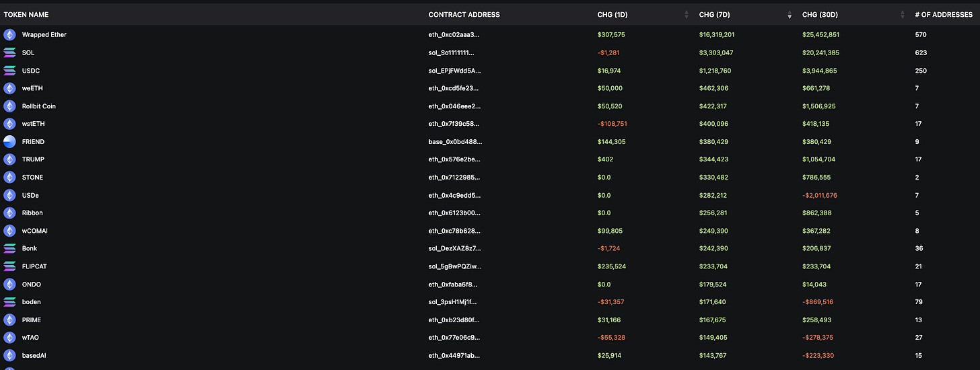Select contract address eth_0xfaba6f8...
Viewport: 980px width, 370px height.
(454, 284)
